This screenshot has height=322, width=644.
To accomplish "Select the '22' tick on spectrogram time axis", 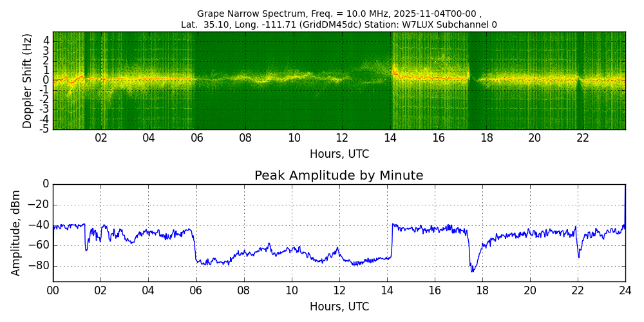I will (583, 138).
